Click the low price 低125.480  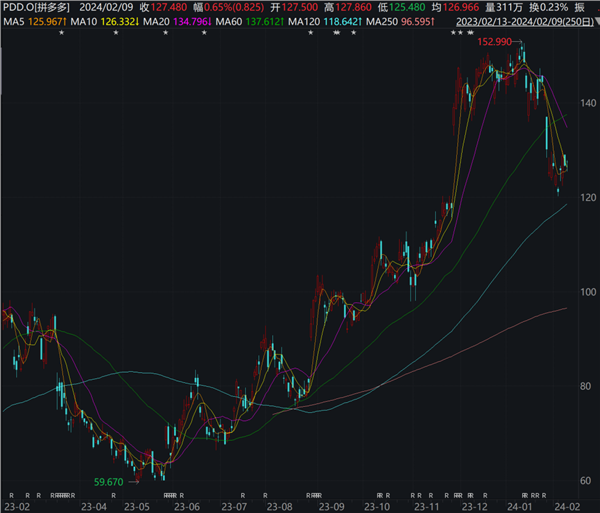click(401, 7)
